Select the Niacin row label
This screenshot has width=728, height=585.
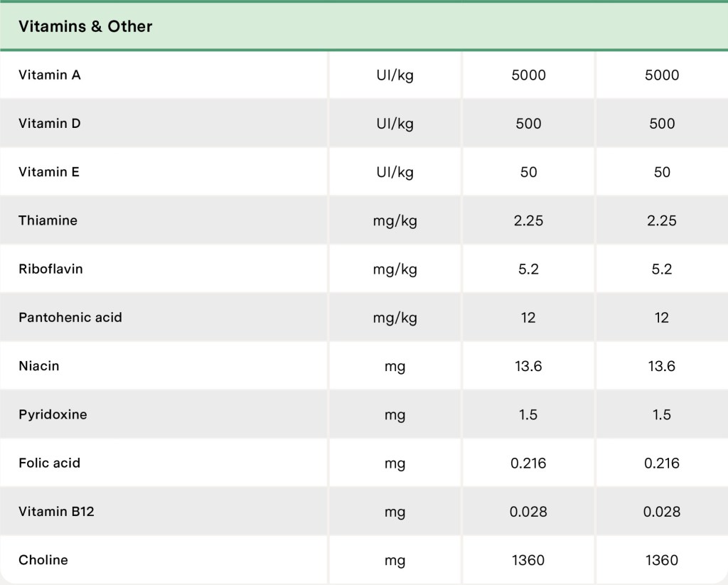[x=39, y=366]
